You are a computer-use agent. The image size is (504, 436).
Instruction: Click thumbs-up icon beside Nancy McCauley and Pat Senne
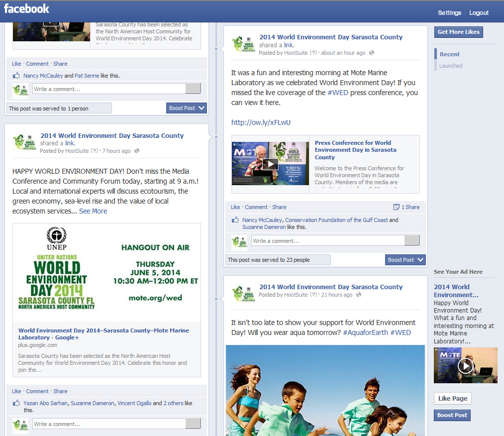pos(16,76)
